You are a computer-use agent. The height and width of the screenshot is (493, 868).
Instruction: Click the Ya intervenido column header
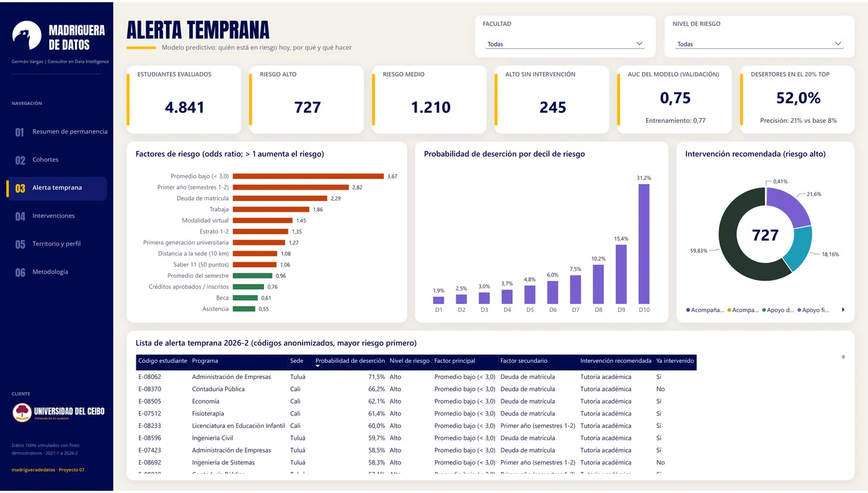[675, 361]
